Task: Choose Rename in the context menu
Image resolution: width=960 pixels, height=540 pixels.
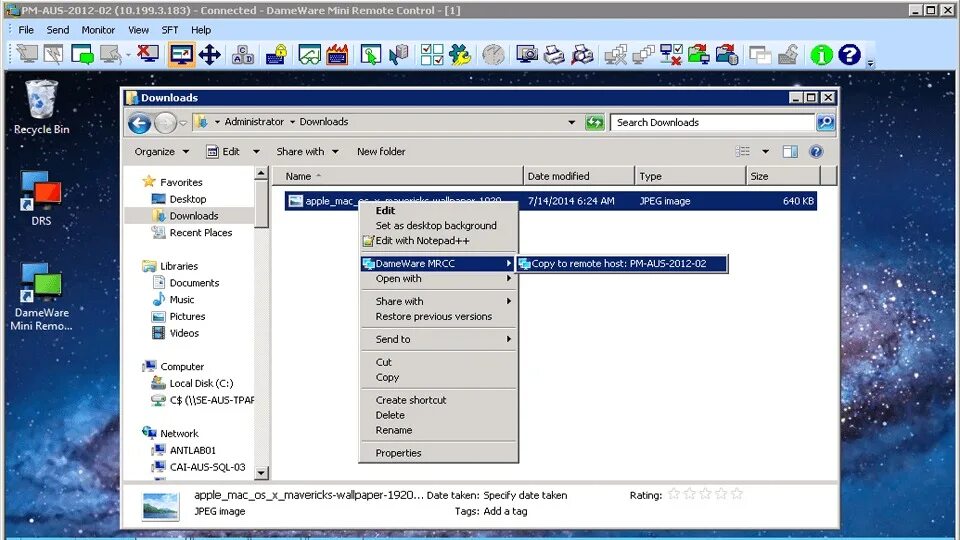Action: 438,430
